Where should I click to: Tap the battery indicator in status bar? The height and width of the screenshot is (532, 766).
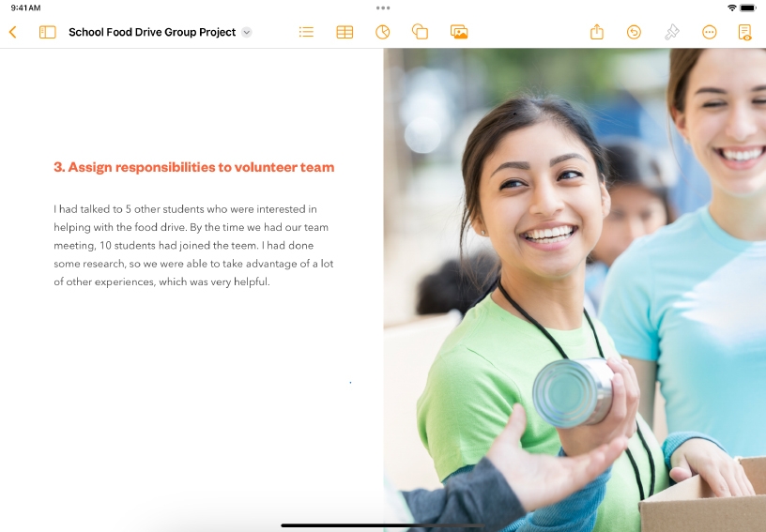(748, 8)
